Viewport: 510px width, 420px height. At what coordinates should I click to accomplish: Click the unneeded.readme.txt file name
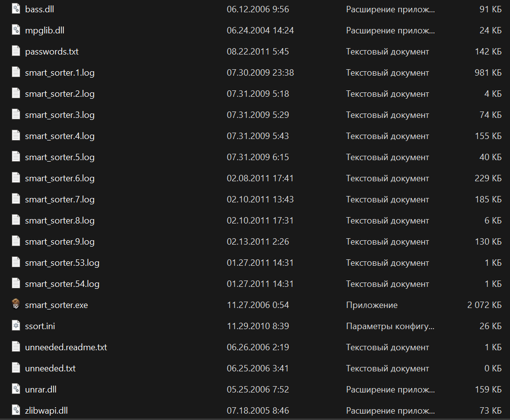(x=66, y=347)
